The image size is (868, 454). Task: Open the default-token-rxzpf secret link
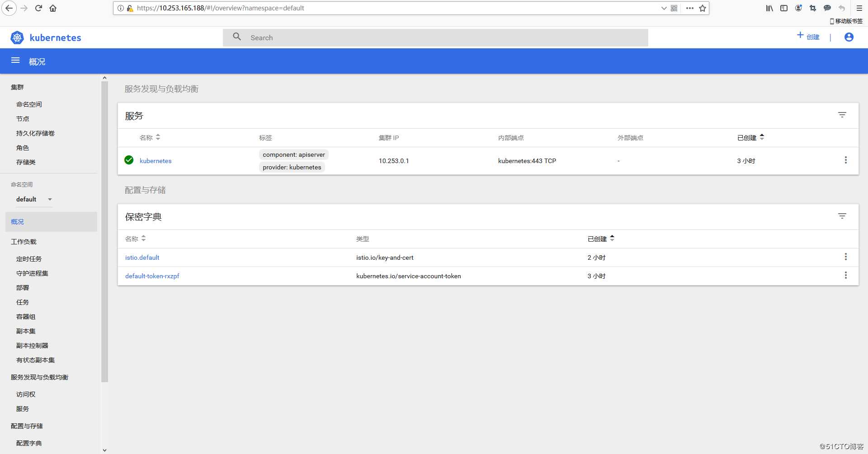[152, 276]
